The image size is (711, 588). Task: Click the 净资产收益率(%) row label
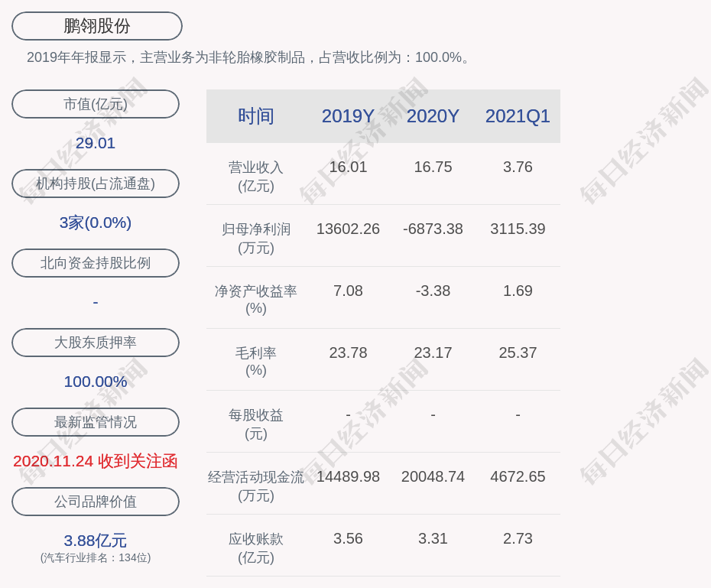tap(256, 300)
